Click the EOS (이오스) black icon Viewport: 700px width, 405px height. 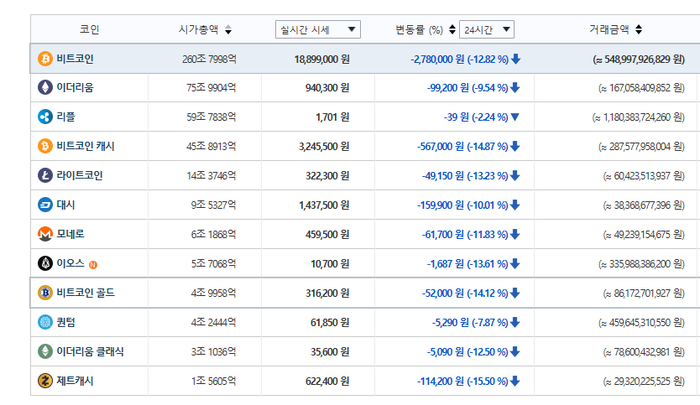(45, 263)
